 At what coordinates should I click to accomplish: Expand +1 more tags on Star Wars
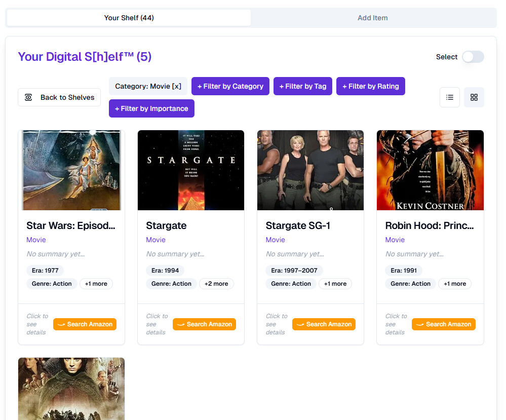pyautogui.click(x=96, y=284)
